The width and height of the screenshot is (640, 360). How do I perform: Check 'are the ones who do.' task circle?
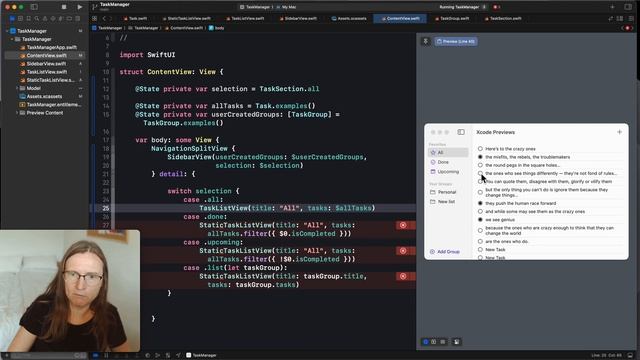coord(480,241)
